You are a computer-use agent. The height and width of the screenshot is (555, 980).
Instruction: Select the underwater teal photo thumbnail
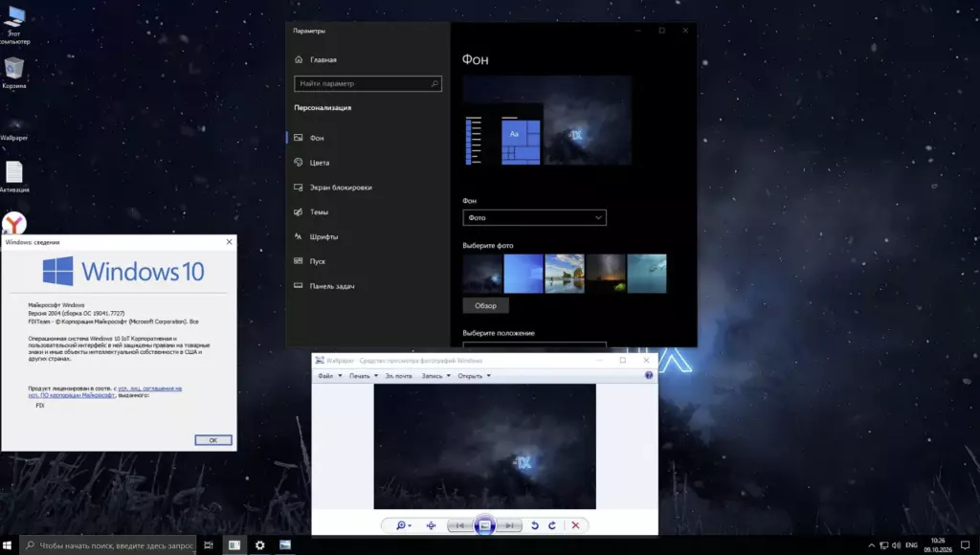[647, 273]
